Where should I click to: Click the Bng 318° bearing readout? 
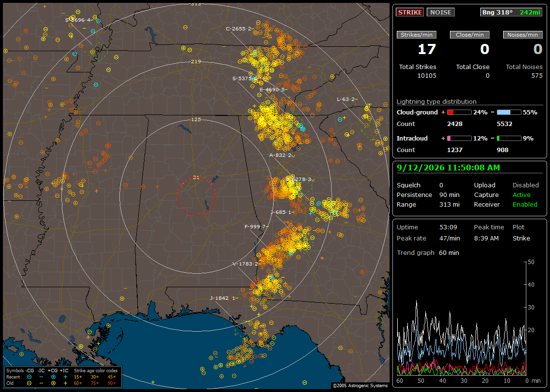[497, 12]
